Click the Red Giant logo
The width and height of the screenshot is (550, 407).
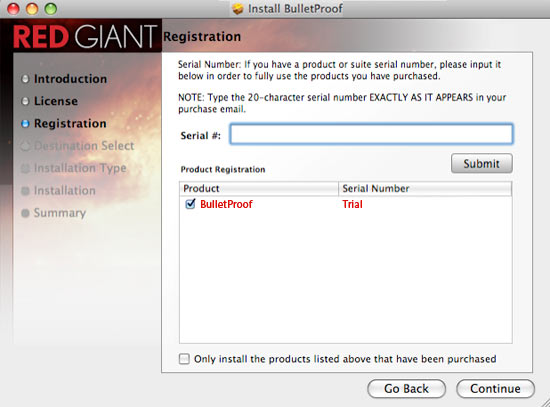[x=85, y=36]
